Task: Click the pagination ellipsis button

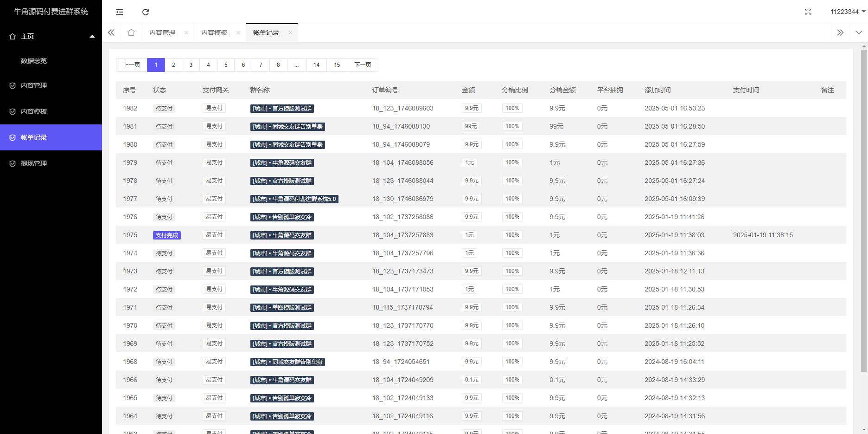Action: coord(296,65)
